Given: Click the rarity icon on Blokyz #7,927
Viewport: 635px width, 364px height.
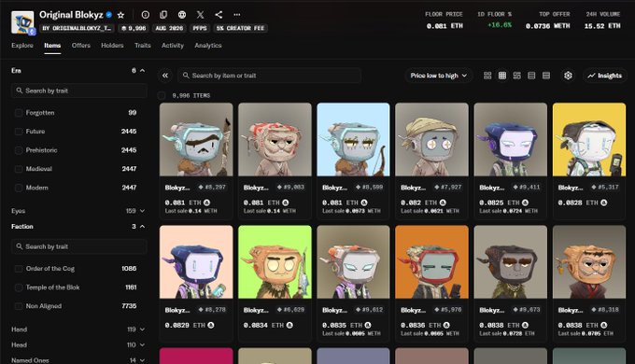Looking at the screenshot, I should coord(437,187).
